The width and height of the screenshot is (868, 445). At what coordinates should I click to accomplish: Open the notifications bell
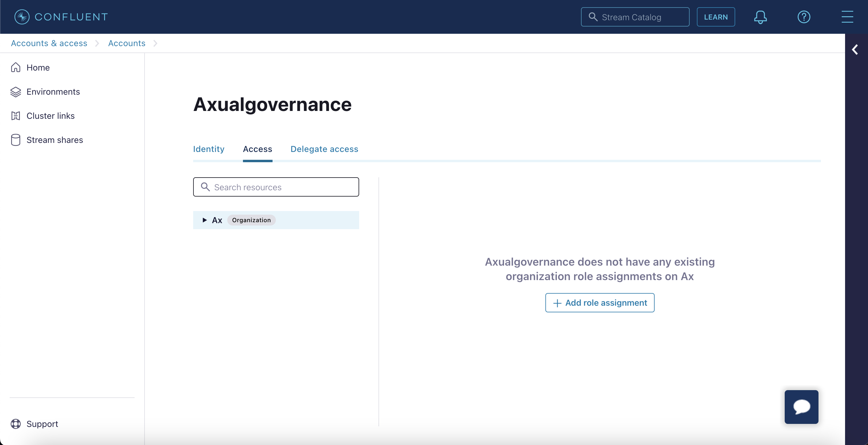[x=760, y=17]
